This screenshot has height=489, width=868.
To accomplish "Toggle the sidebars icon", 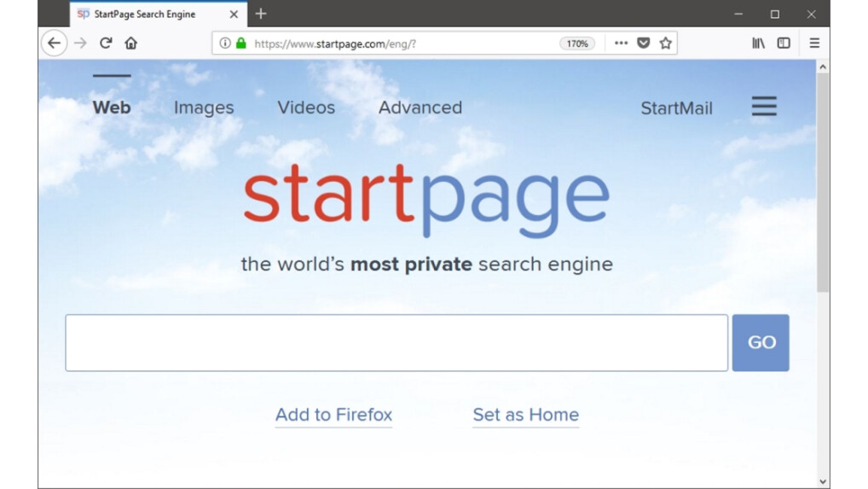I will [x=784, y=44].
